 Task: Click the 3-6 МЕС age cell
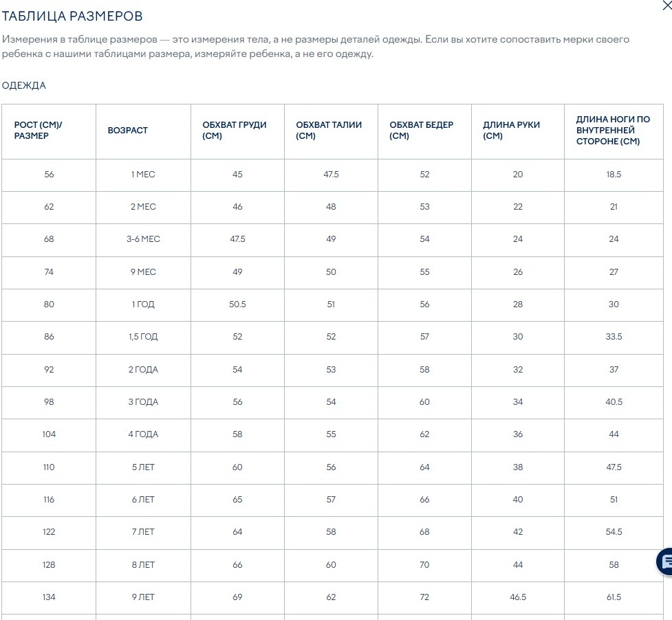coord(143,239)
